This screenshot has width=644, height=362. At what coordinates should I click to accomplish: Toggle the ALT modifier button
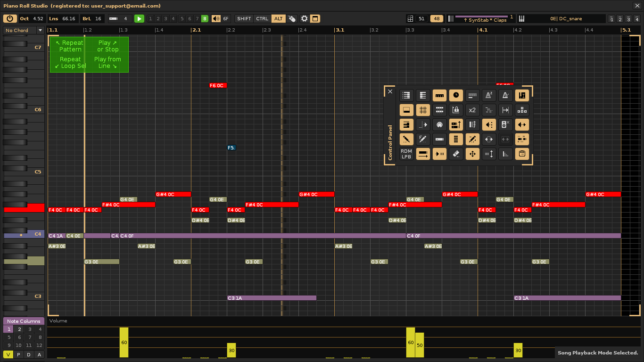tap(279, 19)
